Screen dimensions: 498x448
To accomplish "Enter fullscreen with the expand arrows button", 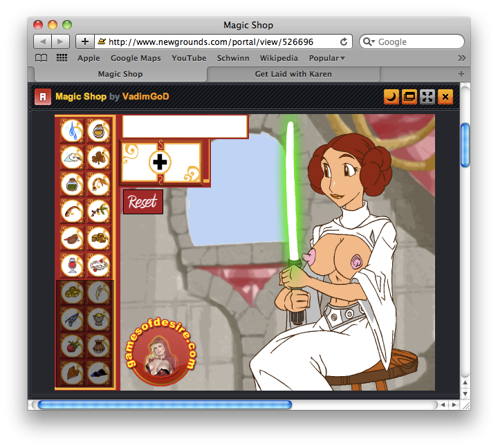I will (x=427, y=97).
